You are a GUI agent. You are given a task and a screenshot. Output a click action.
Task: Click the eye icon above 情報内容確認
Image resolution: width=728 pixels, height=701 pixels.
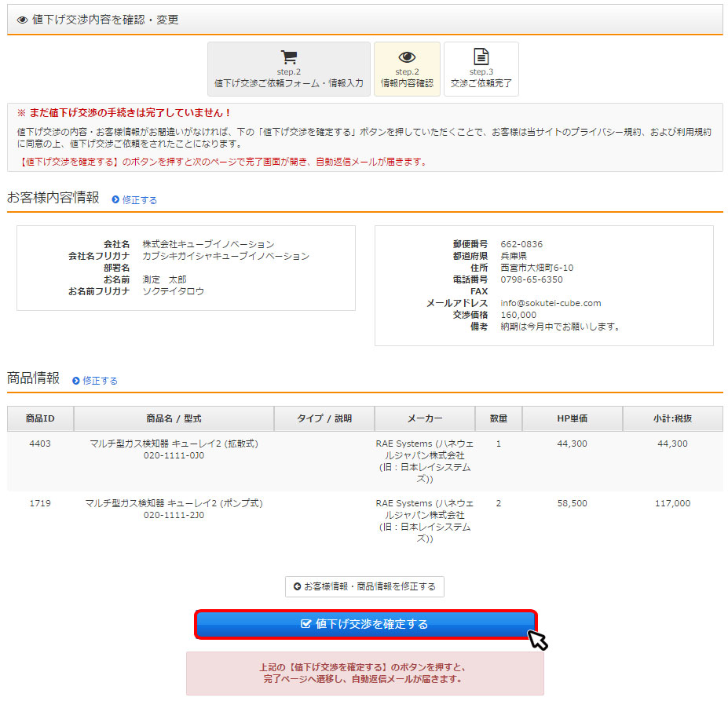(407, 57)
